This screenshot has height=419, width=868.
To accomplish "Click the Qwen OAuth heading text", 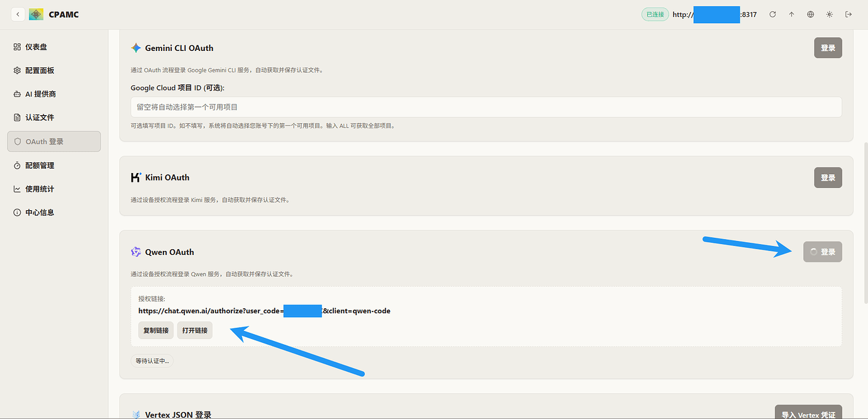I will (169, 252).
